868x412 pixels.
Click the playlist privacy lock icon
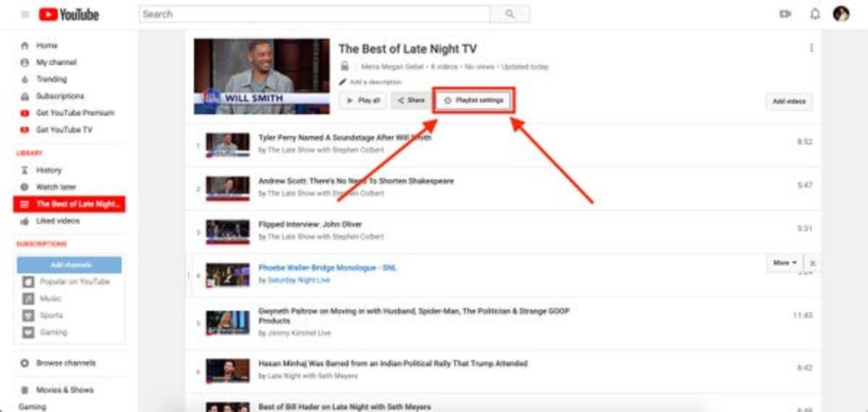(x=345, y=66)
